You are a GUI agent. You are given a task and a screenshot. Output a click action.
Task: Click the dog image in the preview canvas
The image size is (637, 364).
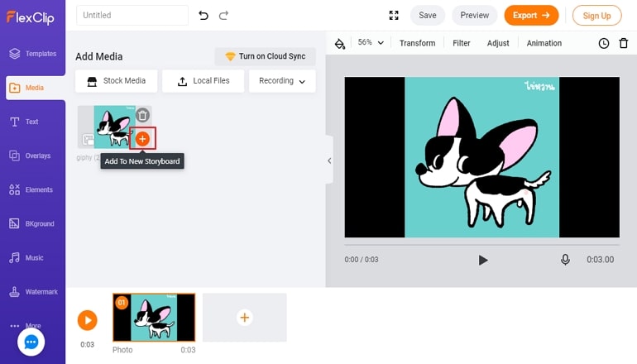coord(481,157)
